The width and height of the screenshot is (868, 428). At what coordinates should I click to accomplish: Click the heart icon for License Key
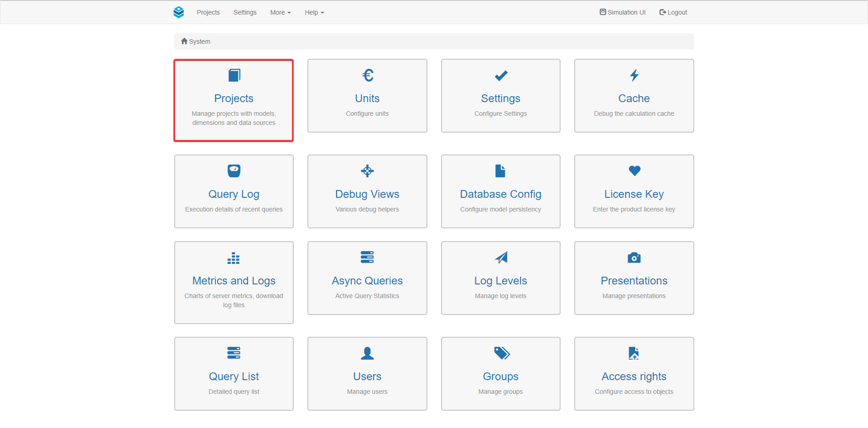pos(634,171)
